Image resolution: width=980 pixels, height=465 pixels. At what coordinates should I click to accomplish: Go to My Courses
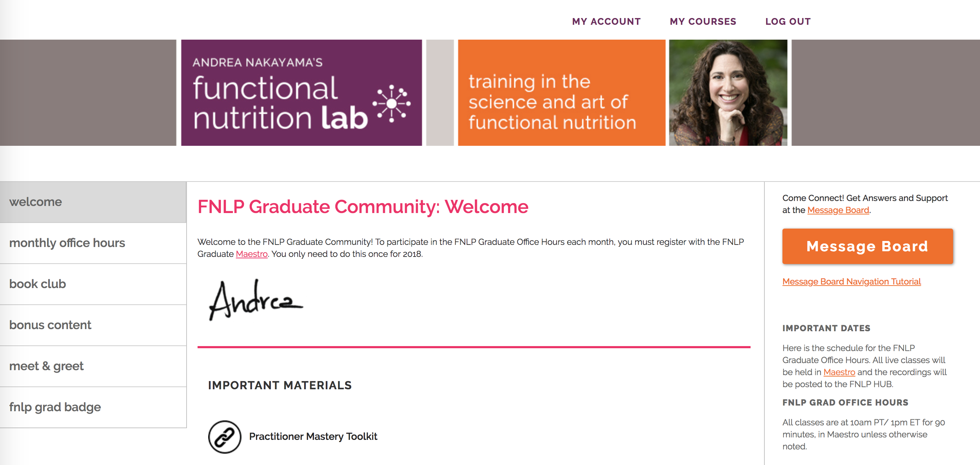703,22
